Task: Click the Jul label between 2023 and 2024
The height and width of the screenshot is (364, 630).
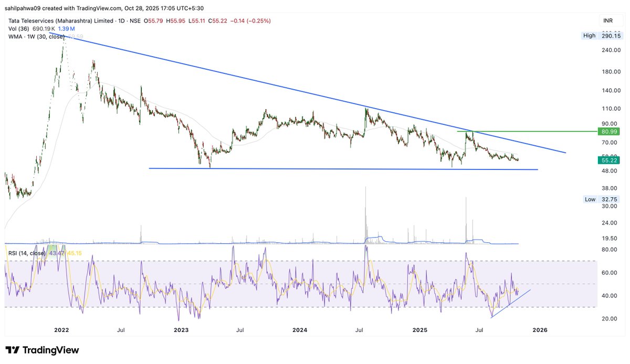Action: (x=240, y=330)
